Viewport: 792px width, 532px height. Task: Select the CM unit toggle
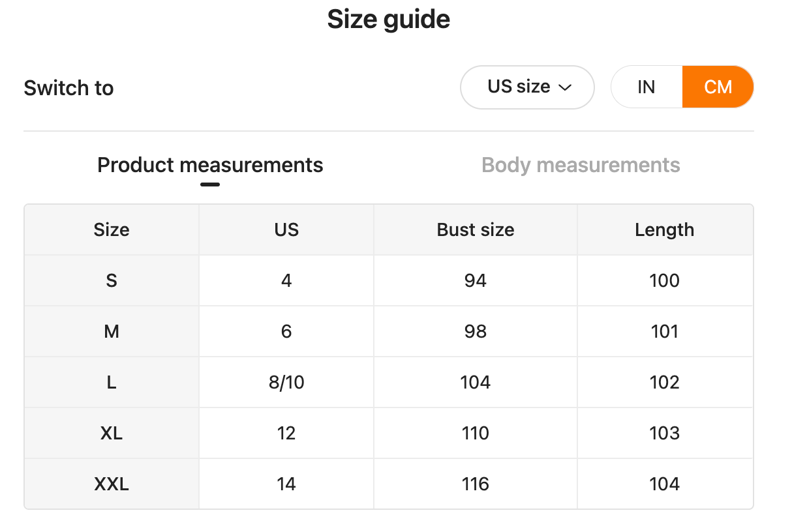(x=718, y=87)
